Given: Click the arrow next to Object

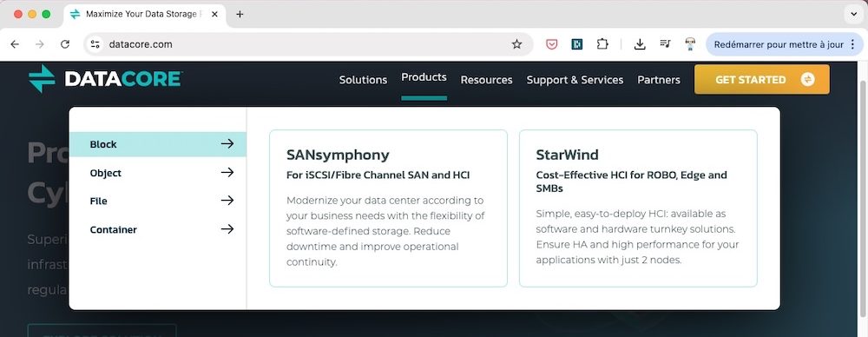Looking at the screenshot, I should pos(227,172).
